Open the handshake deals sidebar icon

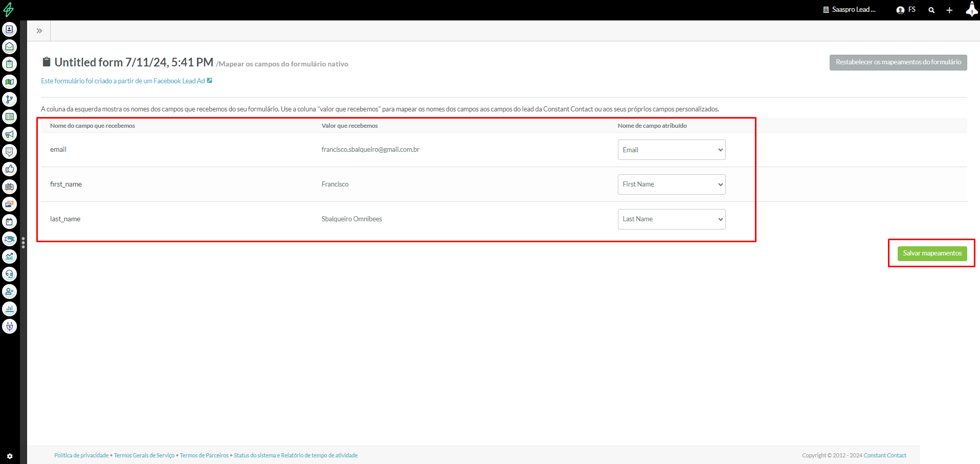tap(9, 239)
